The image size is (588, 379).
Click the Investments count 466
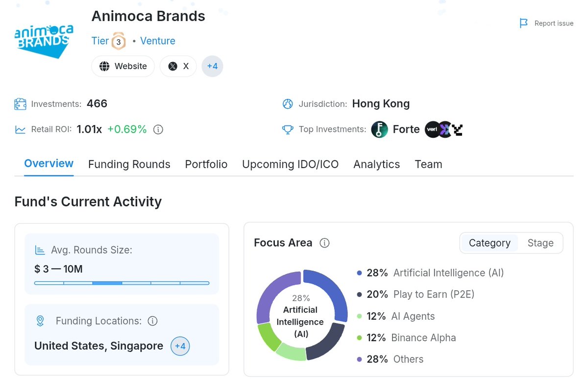point(97,104)
